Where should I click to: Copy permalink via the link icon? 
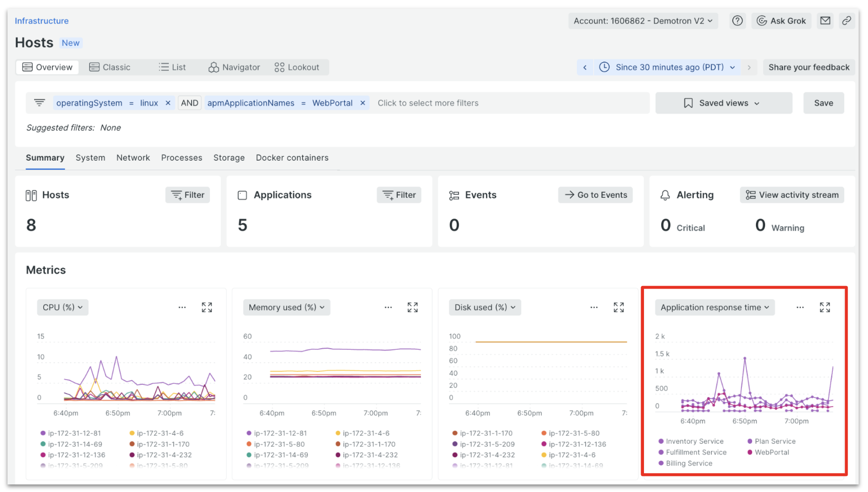coord(846,21)
